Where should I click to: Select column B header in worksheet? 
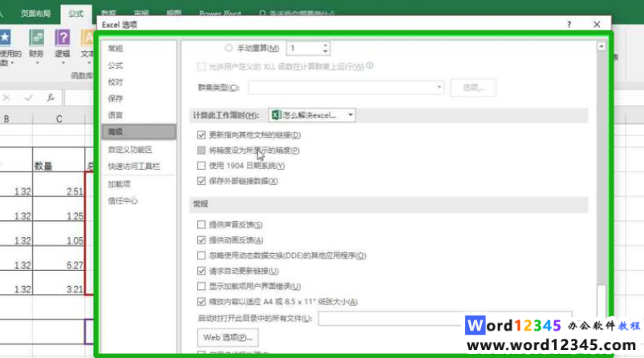coord(6,119)
